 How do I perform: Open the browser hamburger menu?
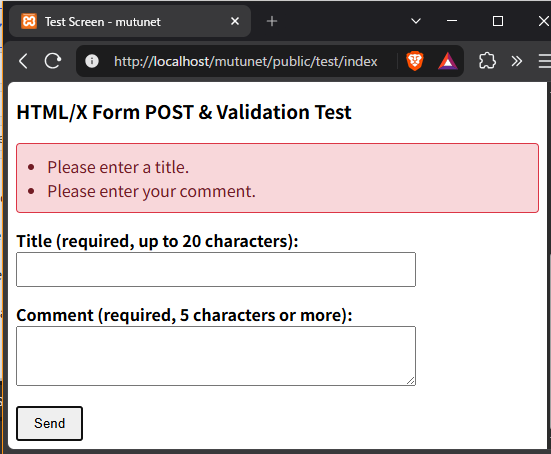tap(545, 61)
